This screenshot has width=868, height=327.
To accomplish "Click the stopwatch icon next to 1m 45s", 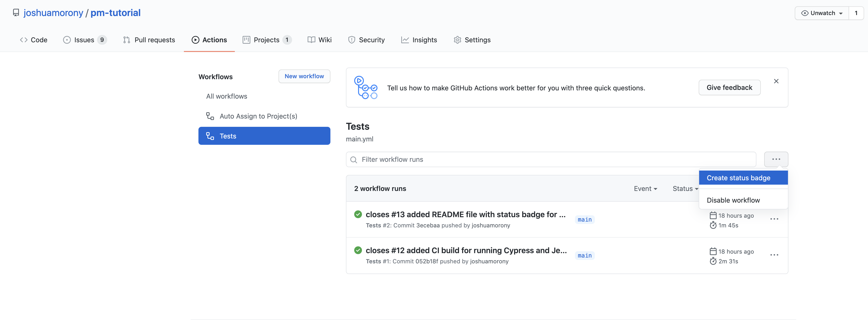I will pyautogui.click(x=713, y=225).
